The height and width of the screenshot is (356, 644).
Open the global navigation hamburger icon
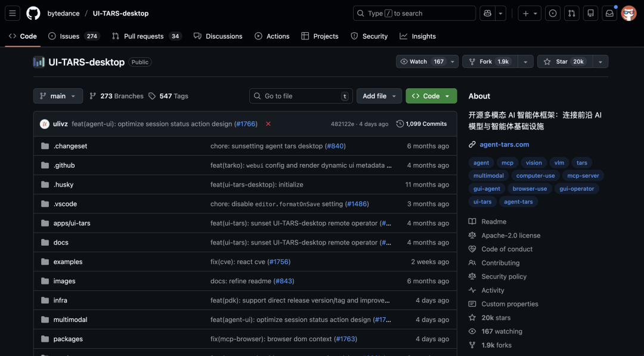pyautogui.click(x=13, y=13)
